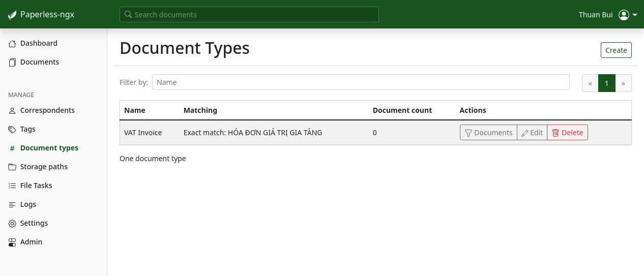Screen dimensions: 644x276
Task: Select the Tags icon in sidebar
Action: click(12, 130)
